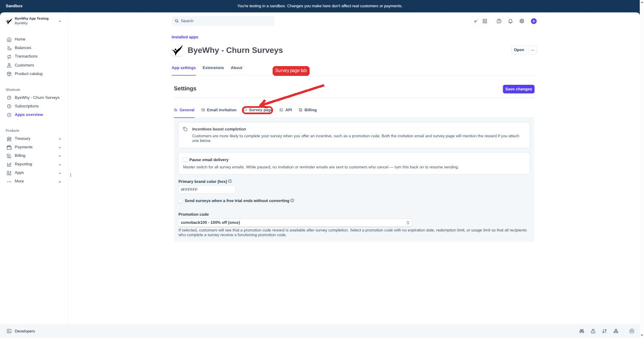Click the up-down arrows icon in the bottom bar
The width and height of the screenshot is (644, 338).
pos(604,331)
